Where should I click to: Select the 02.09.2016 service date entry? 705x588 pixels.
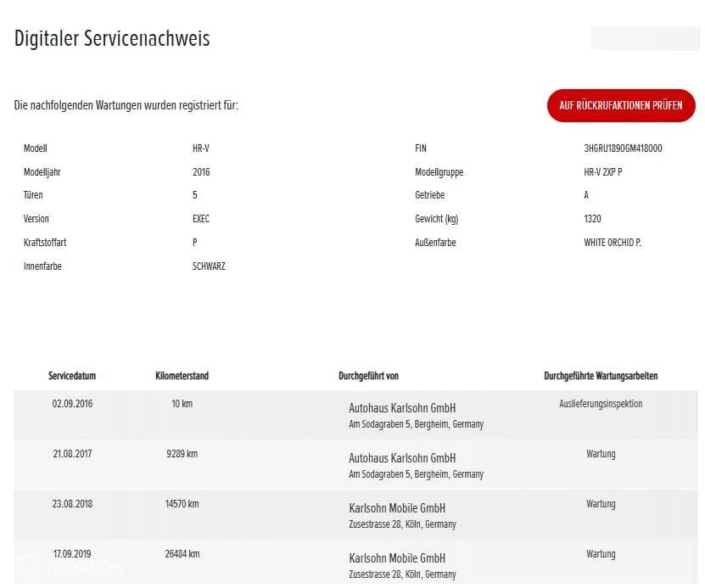[x=72, y=404]
